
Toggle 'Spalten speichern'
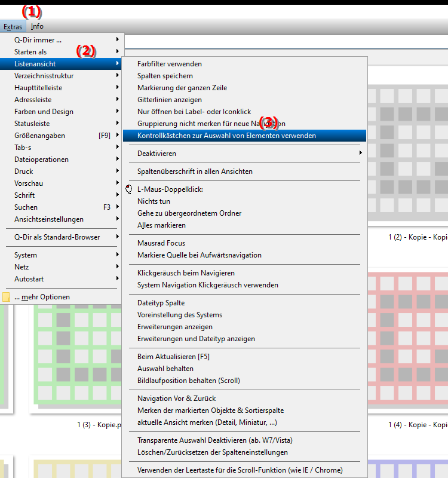[x=244, y=76]
